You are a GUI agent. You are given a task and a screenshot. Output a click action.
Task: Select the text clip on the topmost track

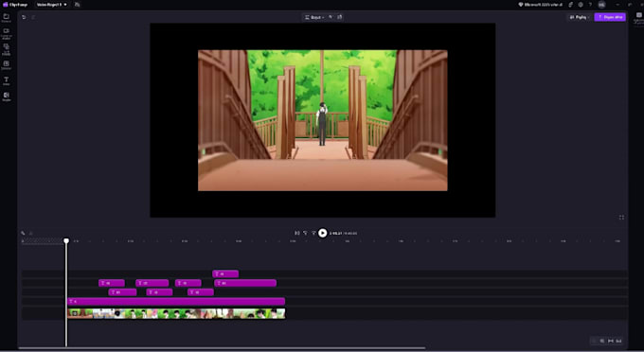pyautogui.click(x=225, y=273)
